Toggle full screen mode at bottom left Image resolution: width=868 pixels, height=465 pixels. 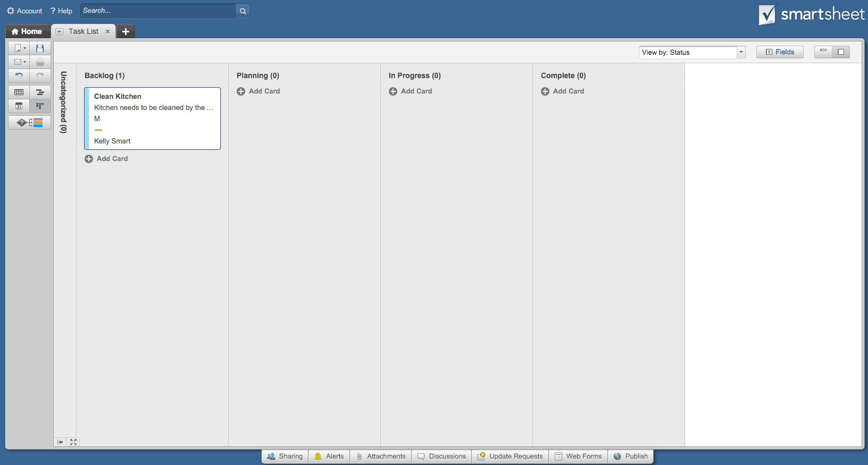[x=73, y=442]
